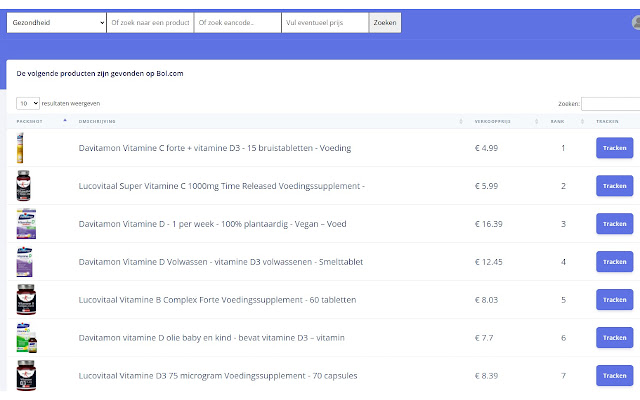Select 'Davitamon Vitamine C forte + vitamine D3' description
The height and width of the screenshot is (400, 640).
pyautogui.click(x=215, y=148)
